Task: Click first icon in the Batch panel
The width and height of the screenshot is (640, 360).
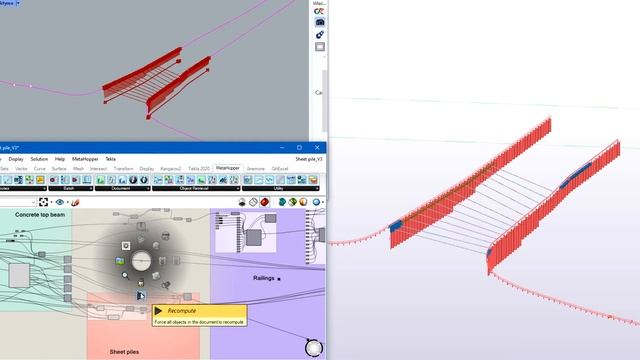Action: click(53, 180)
